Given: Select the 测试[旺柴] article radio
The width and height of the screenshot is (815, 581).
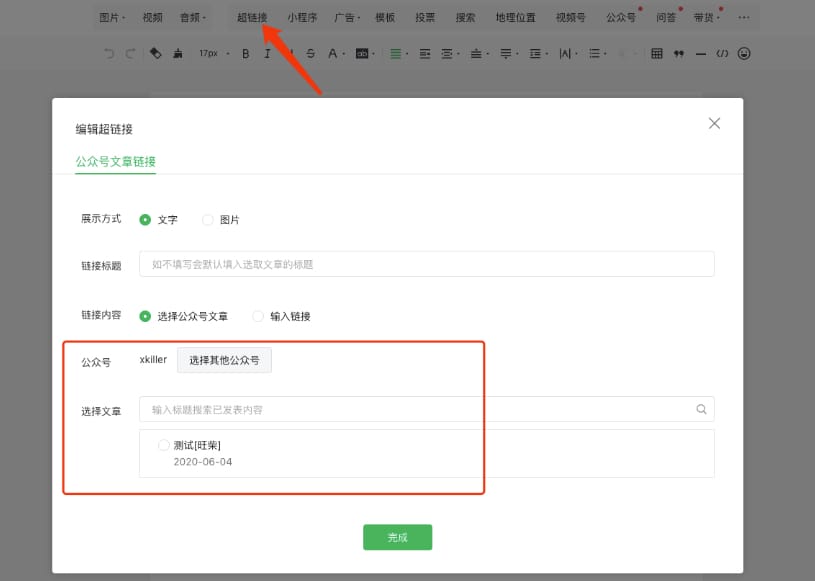Looking at the screenshot, I should tap(163, 445).
